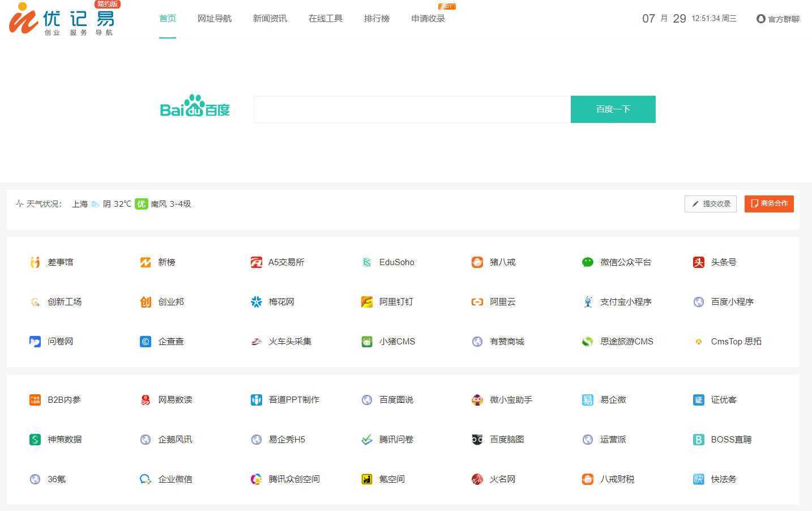
Task: Open the 百度图说 link
Action: coord(396,400)
